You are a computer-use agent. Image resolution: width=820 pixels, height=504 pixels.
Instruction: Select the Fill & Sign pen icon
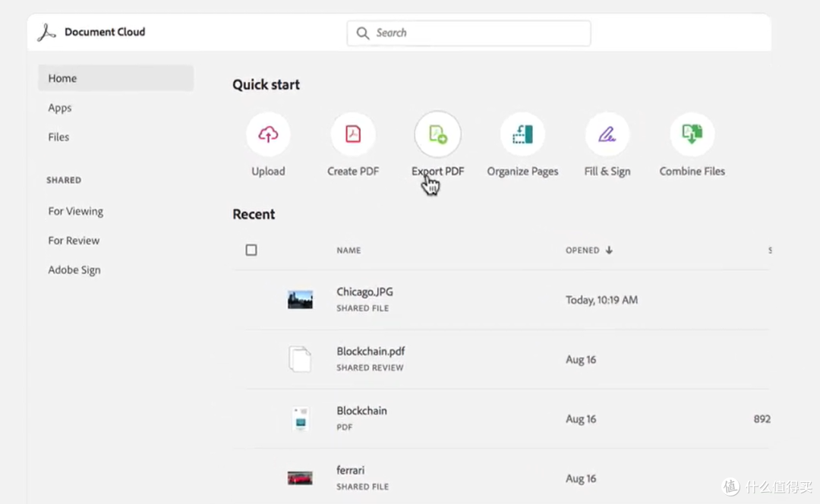coord(607,135)
